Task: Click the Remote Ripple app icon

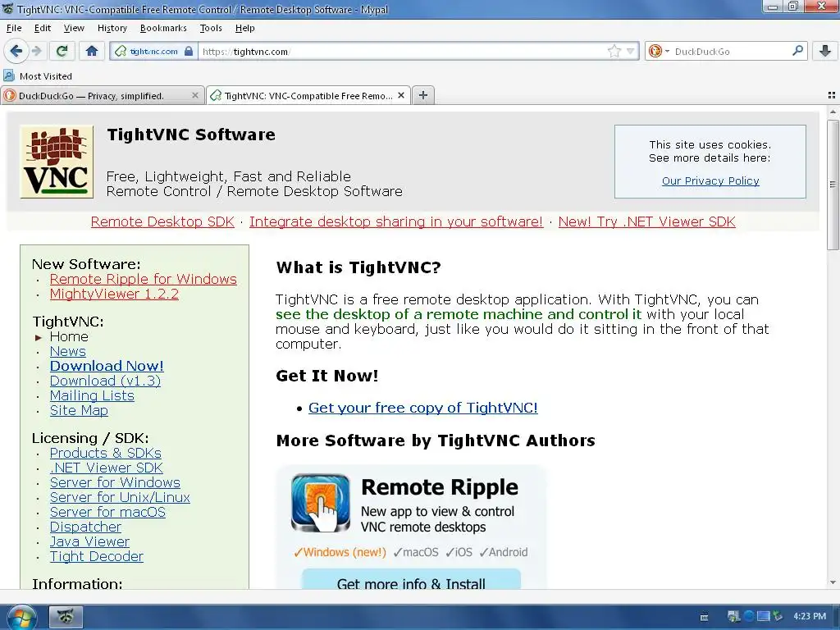Action: click(x=321, y=503)
